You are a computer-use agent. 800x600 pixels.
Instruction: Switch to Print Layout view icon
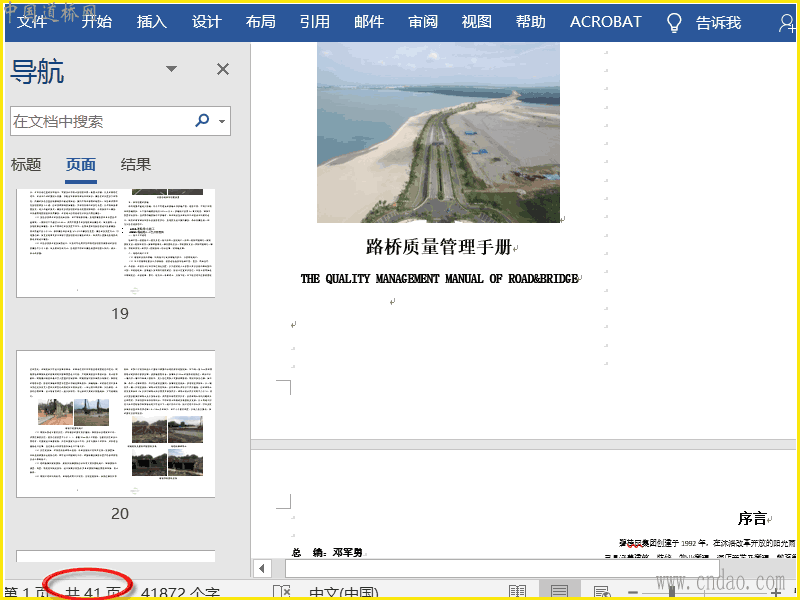point(560,590)
